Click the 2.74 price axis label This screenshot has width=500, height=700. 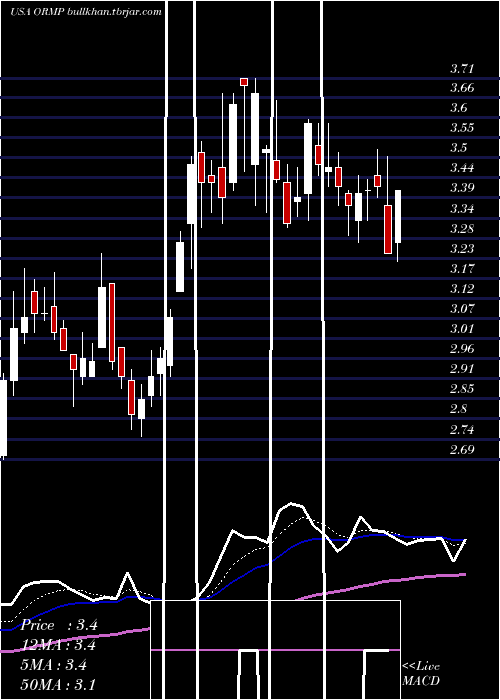click(462, 429)
